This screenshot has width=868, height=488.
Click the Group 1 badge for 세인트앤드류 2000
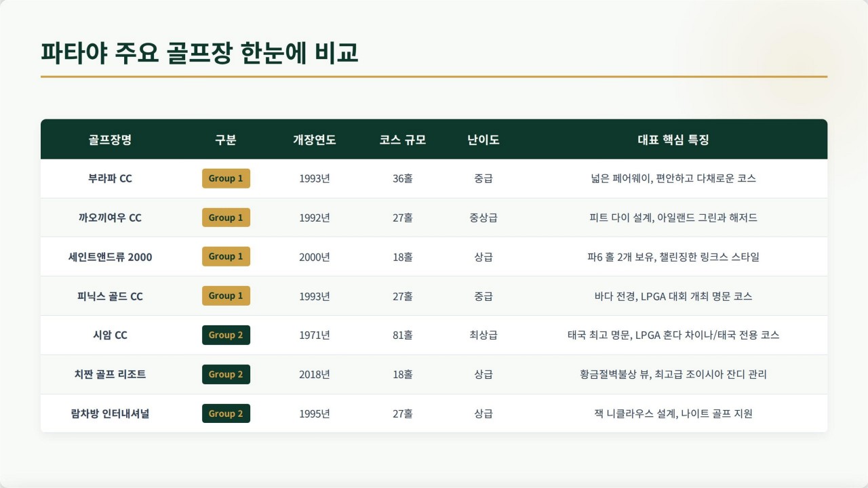click(x=226, y=256)
